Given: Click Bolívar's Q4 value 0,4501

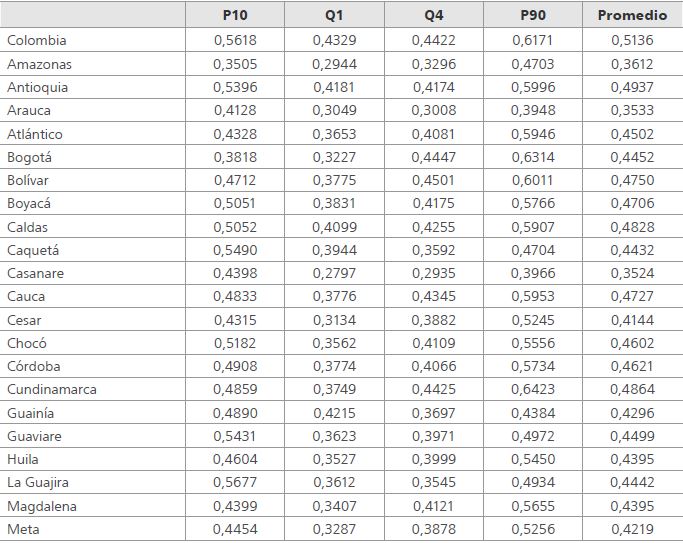Looking at the screenshot, I should [x=434, y=180].
